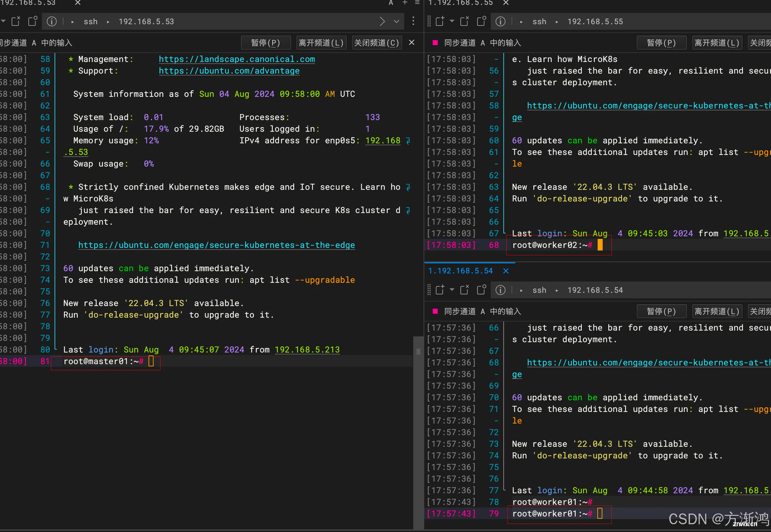Click the 暂停(P) button in the left pane
Image resolution: width=771 pixels, height=532 pixels.
point(266,43)
